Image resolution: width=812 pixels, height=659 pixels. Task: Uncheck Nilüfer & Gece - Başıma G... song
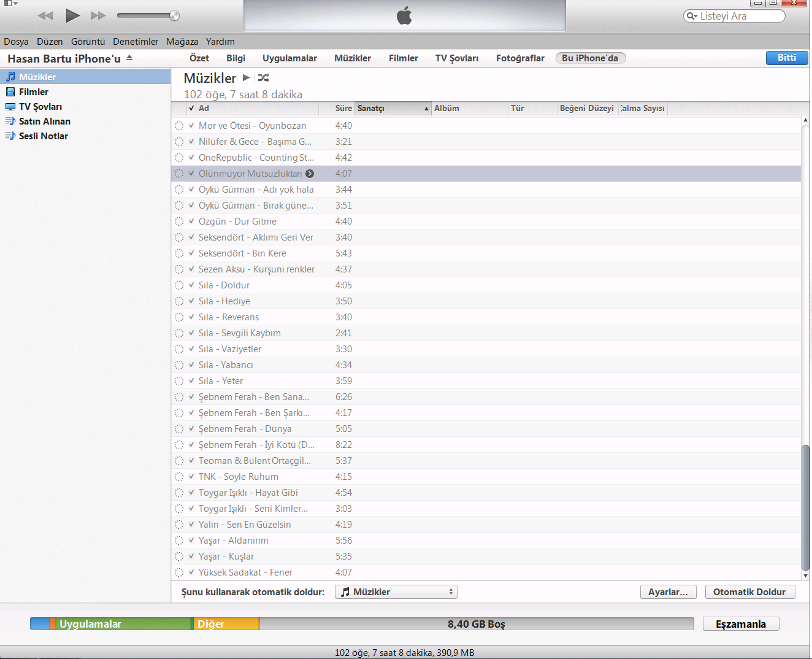coord(191,142)
